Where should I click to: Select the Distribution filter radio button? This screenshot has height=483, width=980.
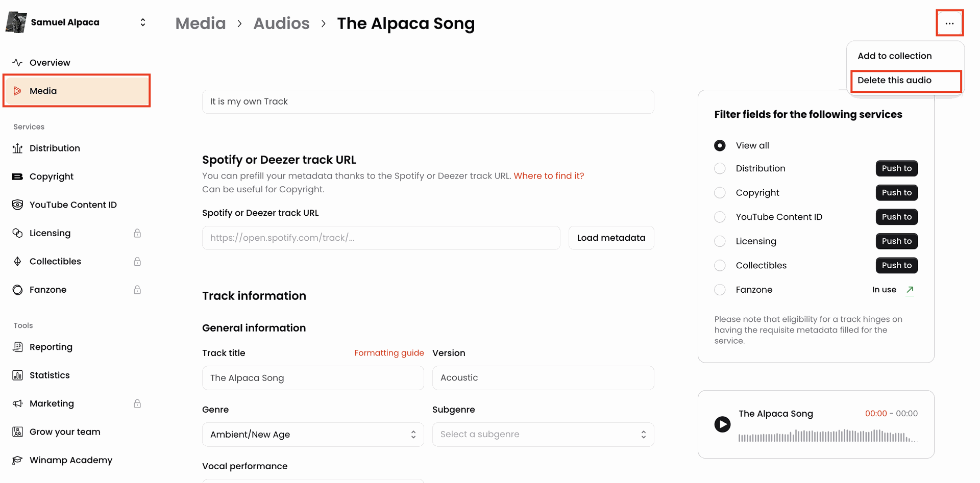tap(720, 168)
